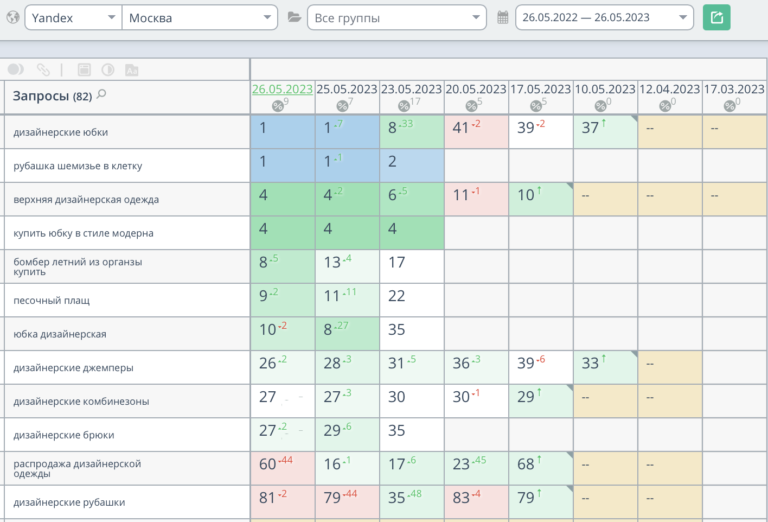
Task: Click the half-circle contrast icon
Action: (107, 70)
